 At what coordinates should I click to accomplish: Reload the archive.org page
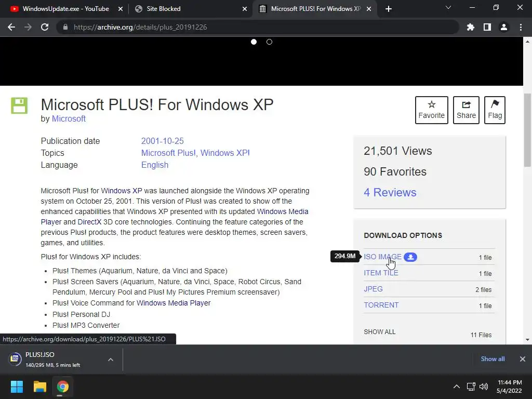tap(45, 27)
